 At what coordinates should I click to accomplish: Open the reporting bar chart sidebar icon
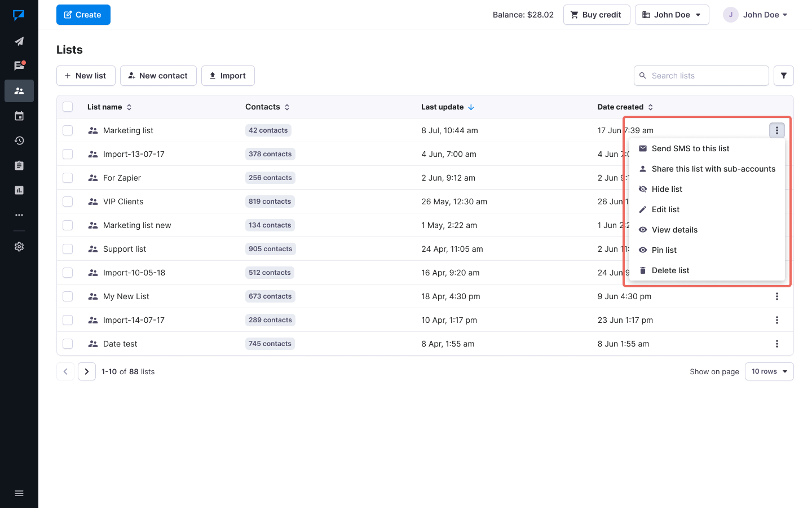(19, 190)
